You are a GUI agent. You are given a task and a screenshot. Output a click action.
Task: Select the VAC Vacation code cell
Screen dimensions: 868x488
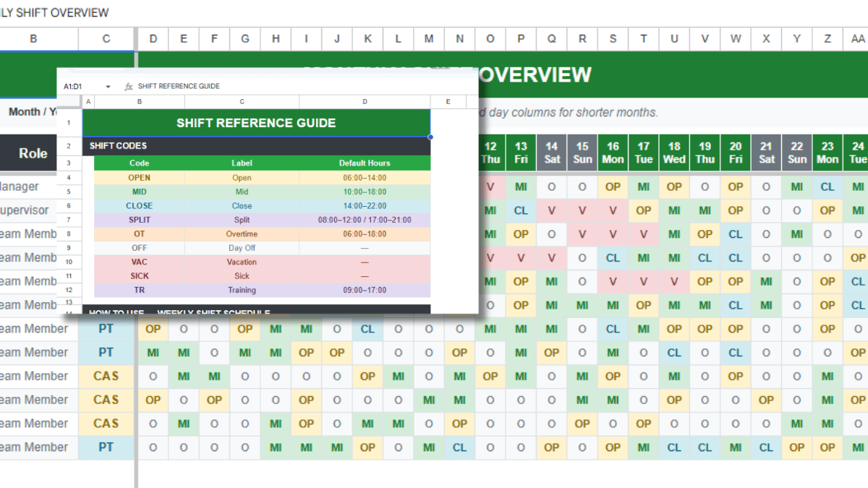coord(139,262)
